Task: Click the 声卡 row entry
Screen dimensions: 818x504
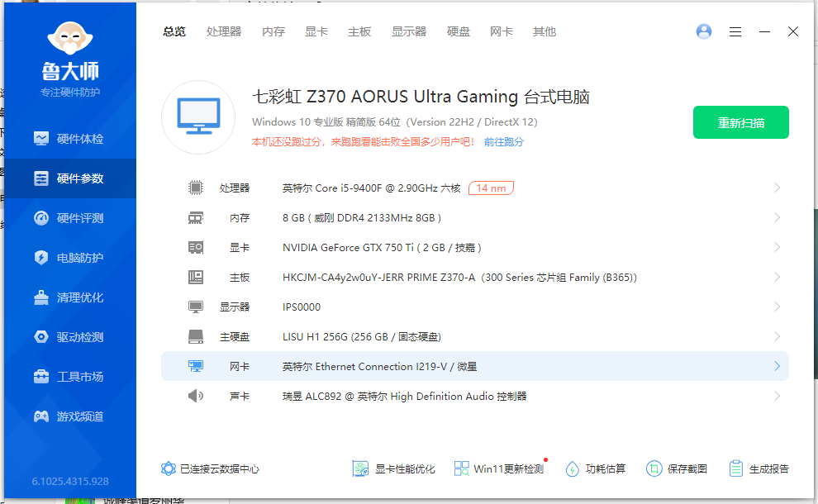Action: pos(404,397)
